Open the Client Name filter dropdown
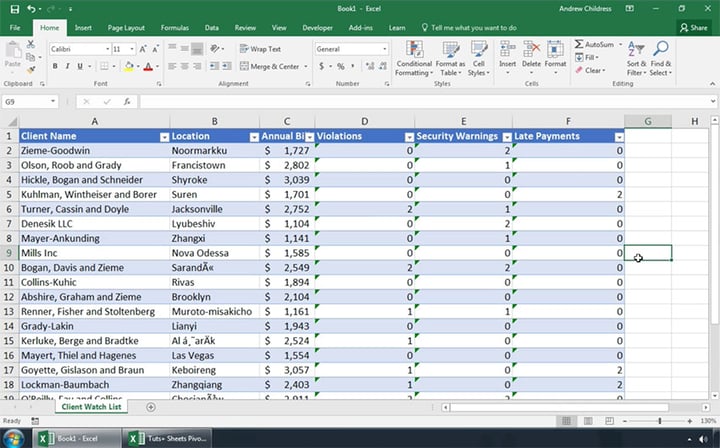The height and width of the screenshot is (448, 720). click(164, 137)
